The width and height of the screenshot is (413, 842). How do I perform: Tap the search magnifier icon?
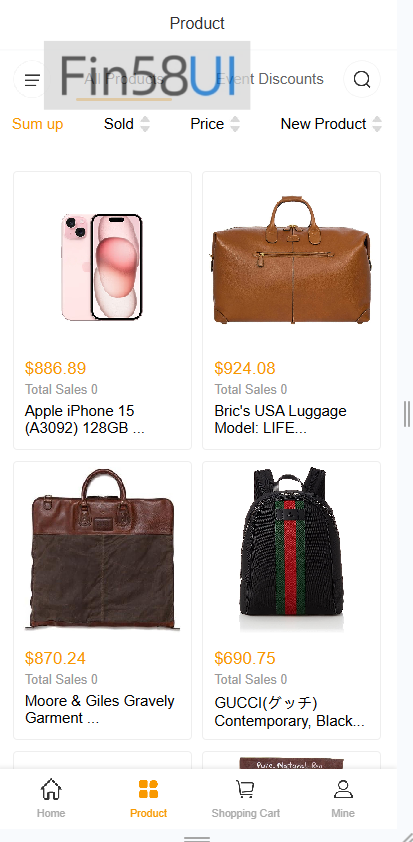[362, 79]
